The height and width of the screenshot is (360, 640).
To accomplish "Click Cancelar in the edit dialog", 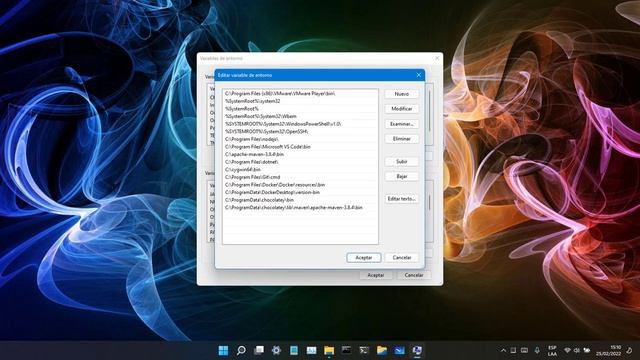I will coord(402,258).
